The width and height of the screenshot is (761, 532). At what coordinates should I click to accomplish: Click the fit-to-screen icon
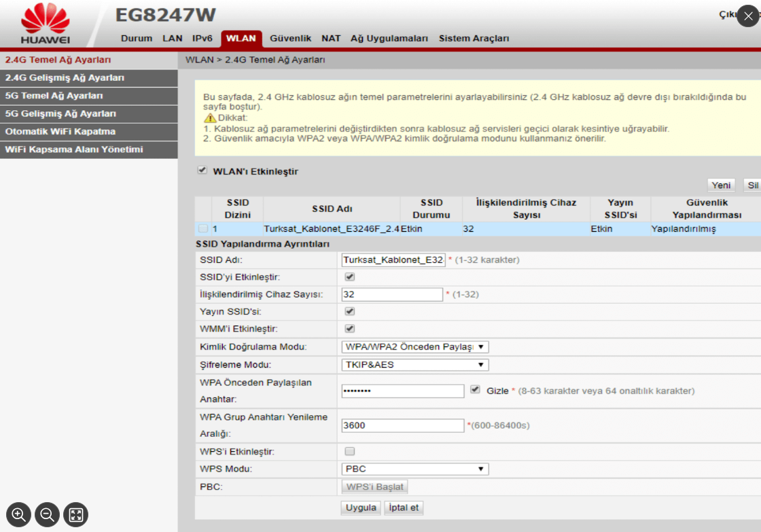(x=75, y=514)
